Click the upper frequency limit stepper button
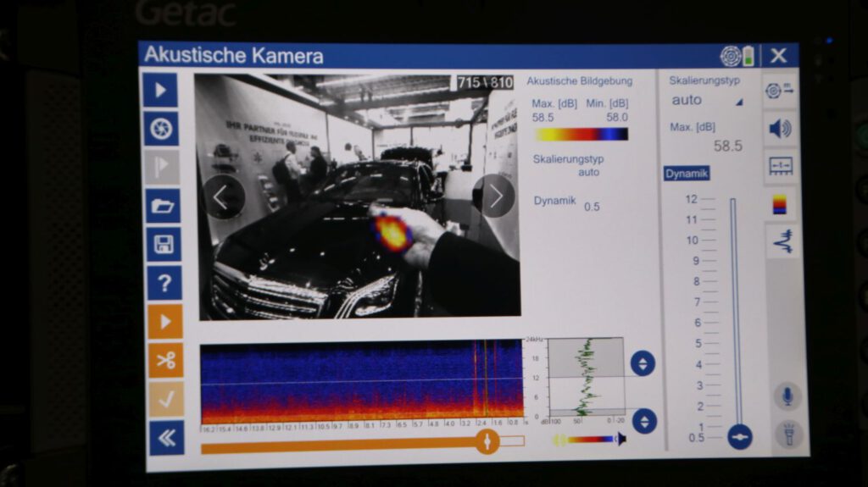 [643, 364]
